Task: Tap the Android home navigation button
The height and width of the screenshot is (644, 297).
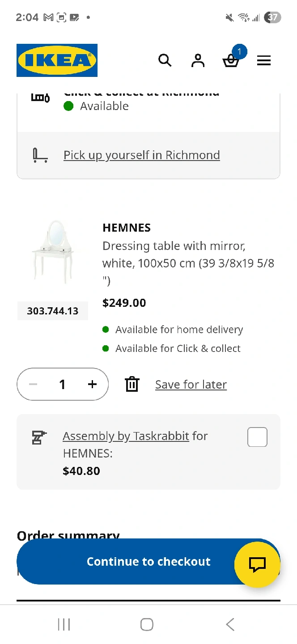Action: 147,624
